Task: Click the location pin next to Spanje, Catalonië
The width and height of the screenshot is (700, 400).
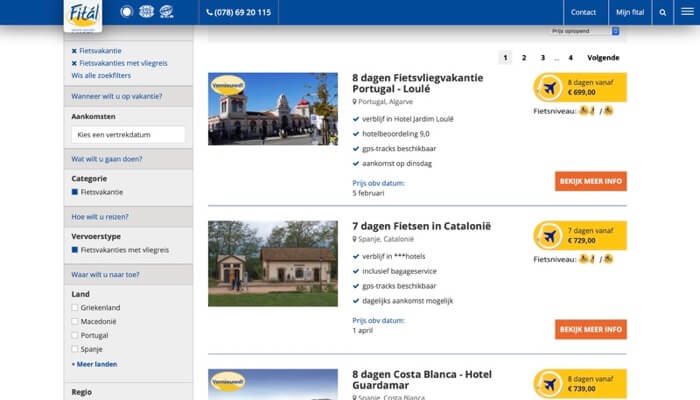Action: click(354, 239)
